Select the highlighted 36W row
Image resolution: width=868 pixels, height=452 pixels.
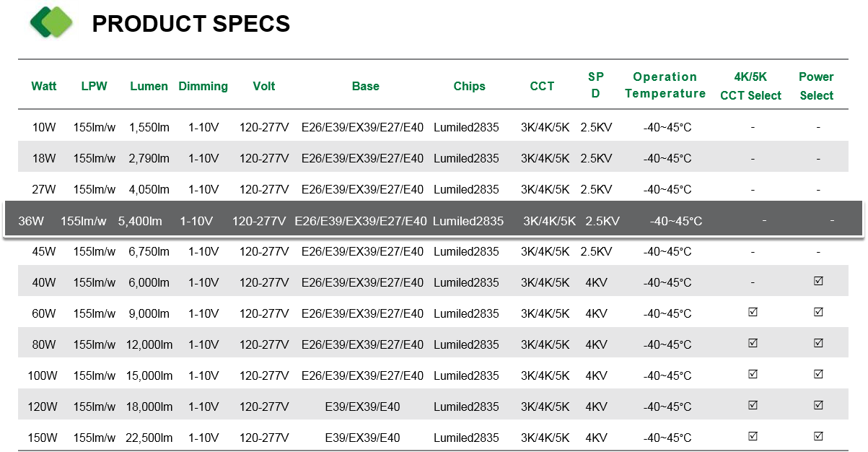coord(434,220)
